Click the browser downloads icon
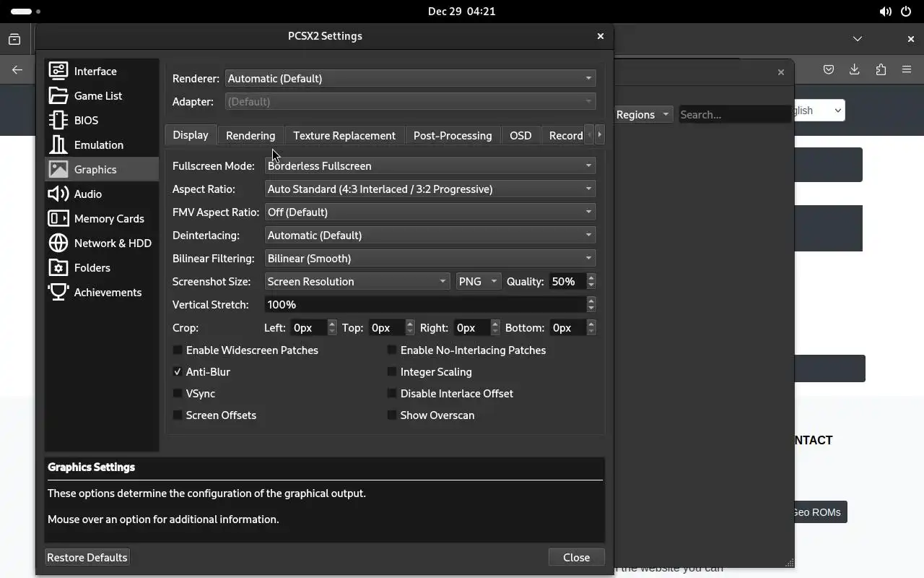This screenshot has width=924, height=578. click(x=855, y=69)
